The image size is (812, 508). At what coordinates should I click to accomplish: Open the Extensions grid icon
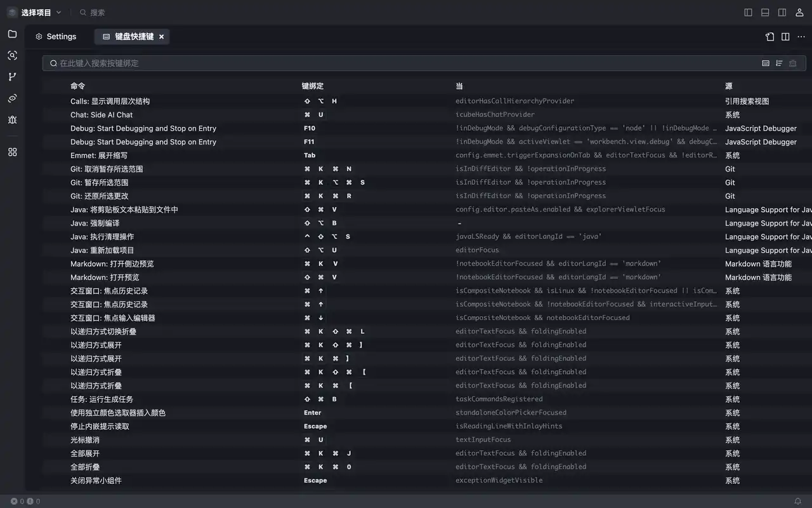pyautogui.click(x=12, y=152)
